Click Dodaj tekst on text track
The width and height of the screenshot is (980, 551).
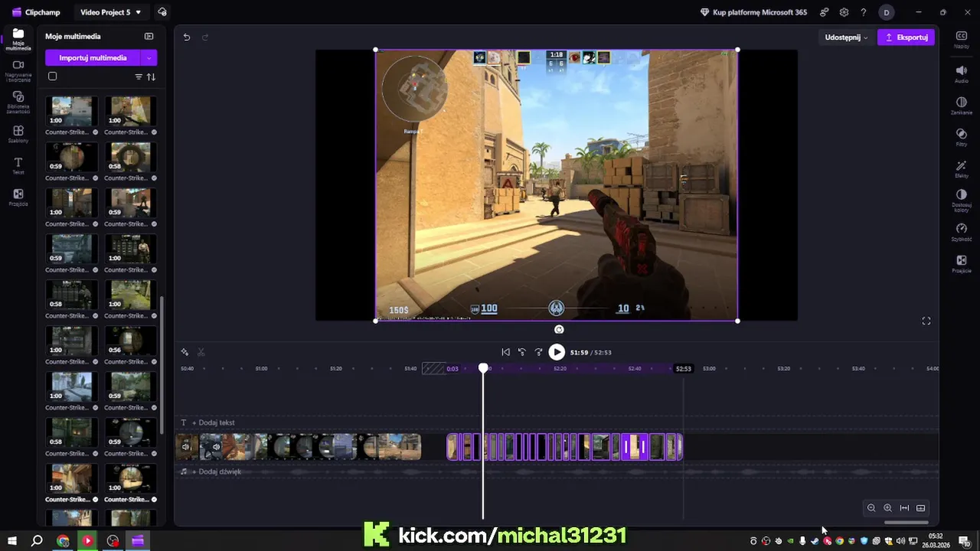click(x=213, y=422)
